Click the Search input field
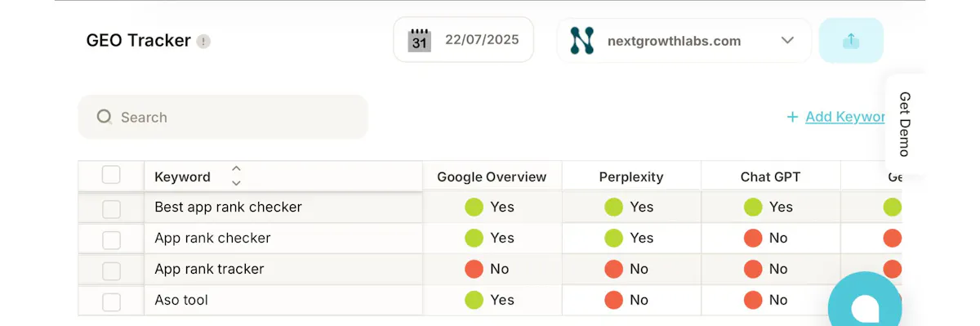 [x=223, y=117]
